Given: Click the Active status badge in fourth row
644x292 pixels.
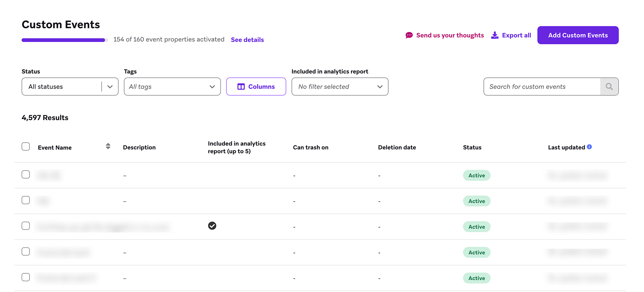Looking at the screenshot, I should pos(477,253).
